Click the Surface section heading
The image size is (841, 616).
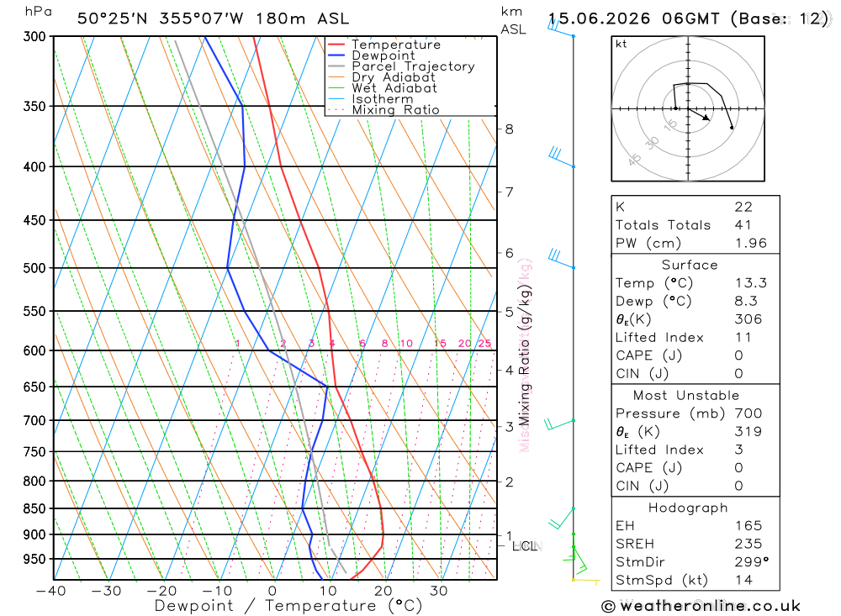(x=690, y=265)
